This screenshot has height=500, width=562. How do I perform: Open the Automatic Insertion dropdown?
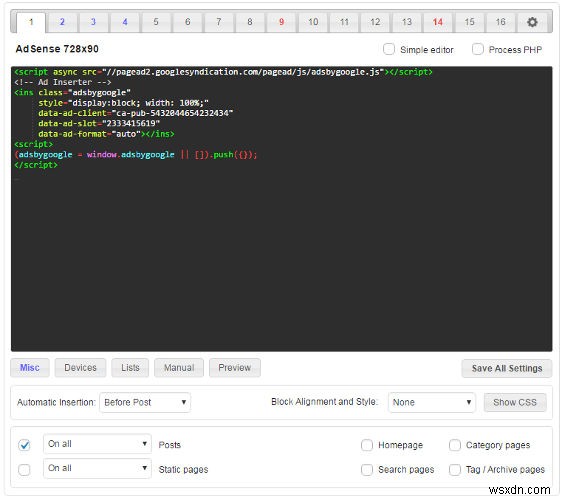[x=145, y=403]
